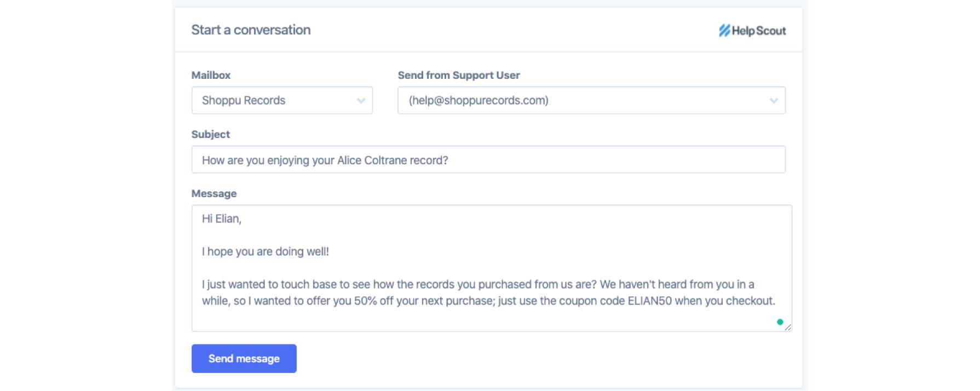Click the Help Scout logo icon

[x=724, y=31]
